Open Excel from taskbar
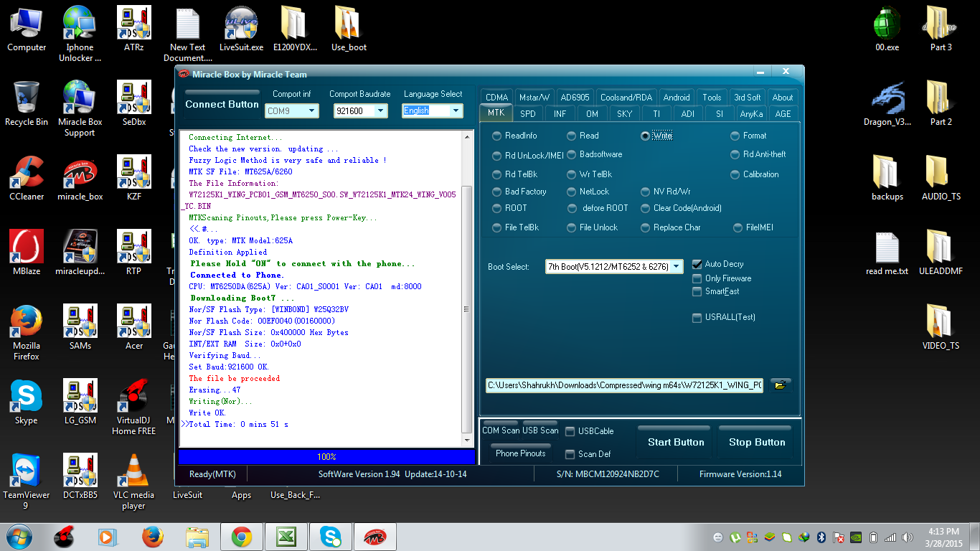 [x=286, y=537]
